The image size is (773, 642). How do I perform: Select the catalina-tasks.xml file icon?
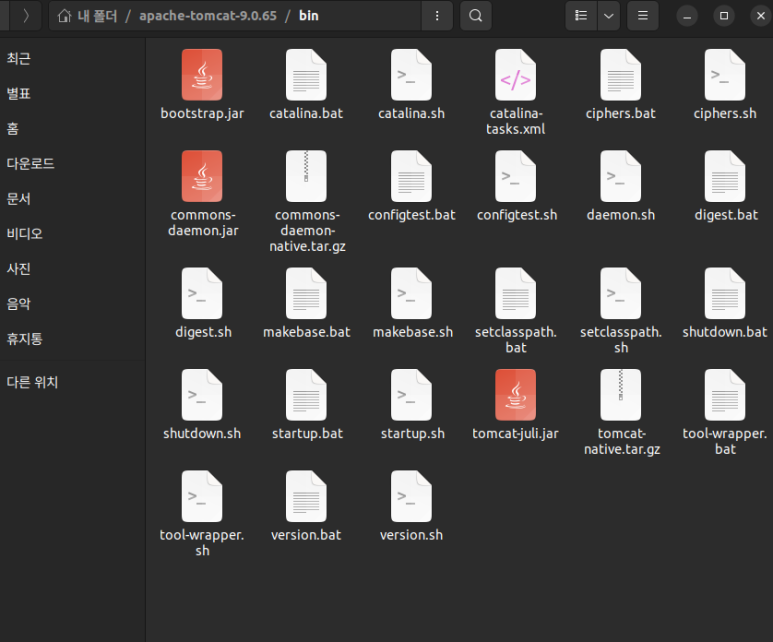tap(516, 75)
